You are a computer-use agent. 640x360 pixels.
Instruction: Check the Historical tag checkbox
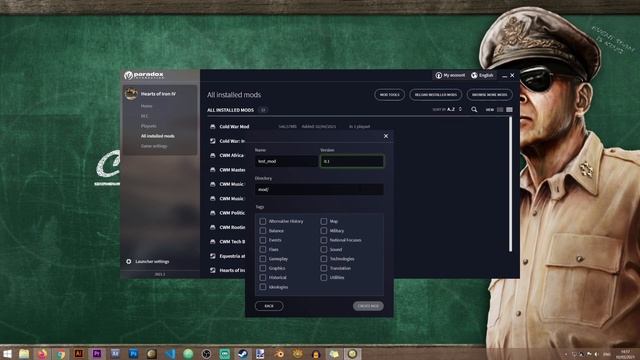pyautogui.click(x=262, y=278)
